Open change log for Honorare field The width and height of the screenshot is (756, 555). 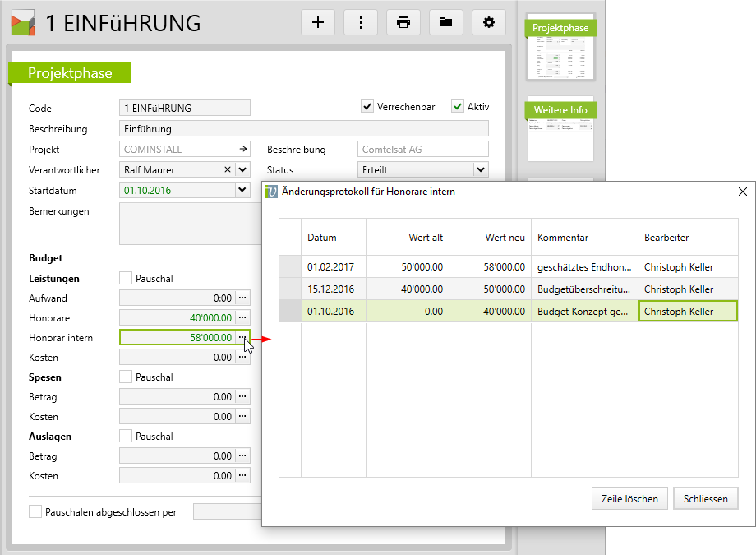coord(242,317)
